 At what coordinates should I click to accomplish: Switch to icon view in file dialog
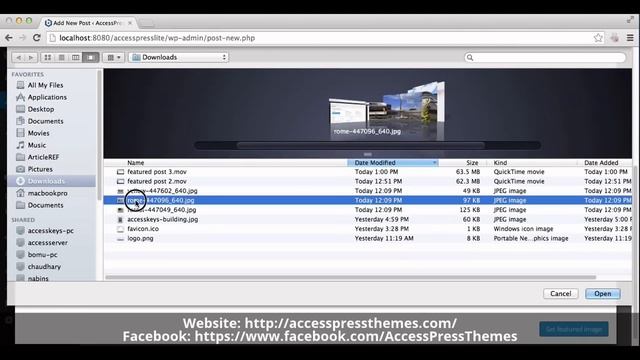click(x=48, y=58)
